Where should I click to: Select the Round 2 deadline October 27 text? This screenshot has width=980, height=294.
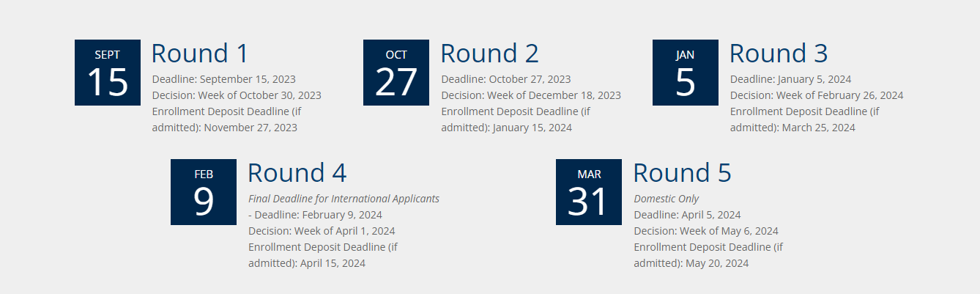[x=506, y=79]
